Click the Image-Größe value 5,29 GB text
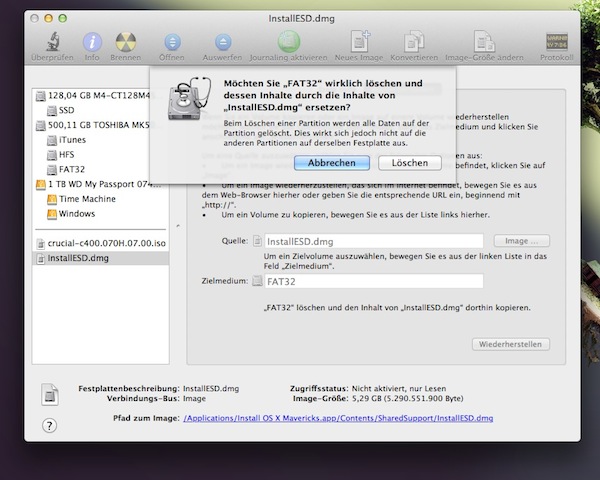 point(408,398)
